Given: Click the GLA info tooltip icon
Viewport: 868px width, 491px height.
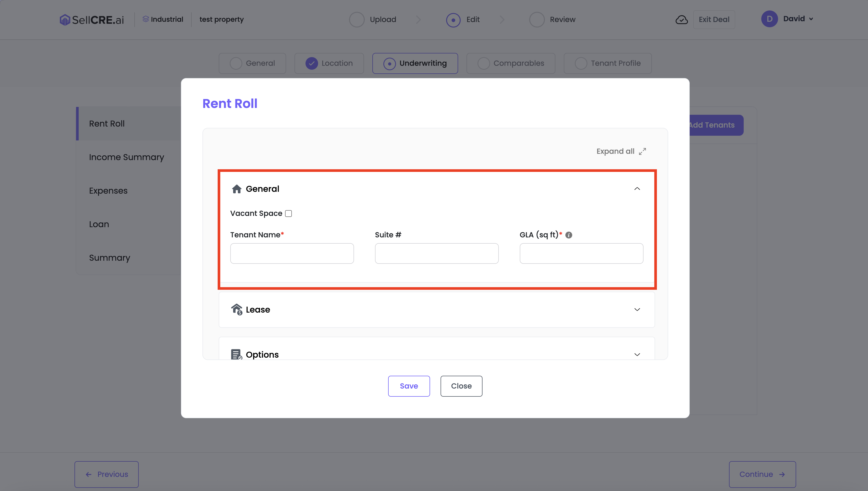Looking at the screenshot, I should coord(569,235).
